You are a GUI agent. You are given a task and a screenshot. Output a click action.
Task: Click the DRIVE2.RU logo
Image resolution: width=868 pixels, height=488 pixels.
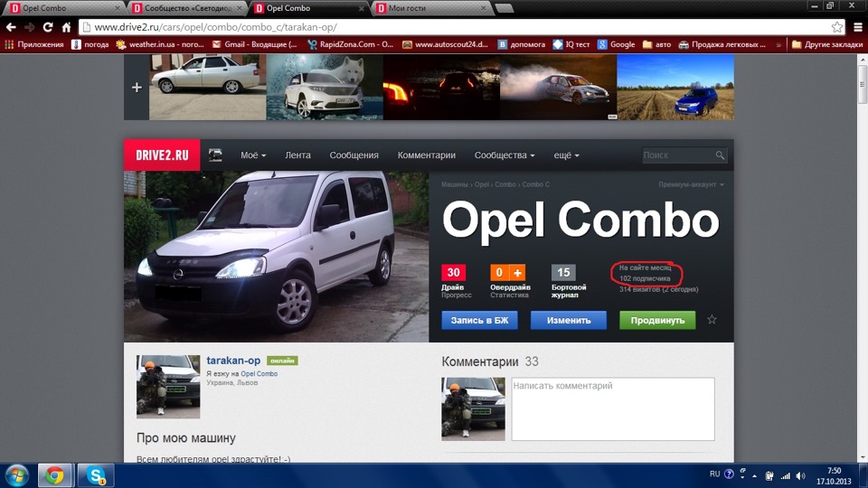pyautogui.click(x=162, y=155)
